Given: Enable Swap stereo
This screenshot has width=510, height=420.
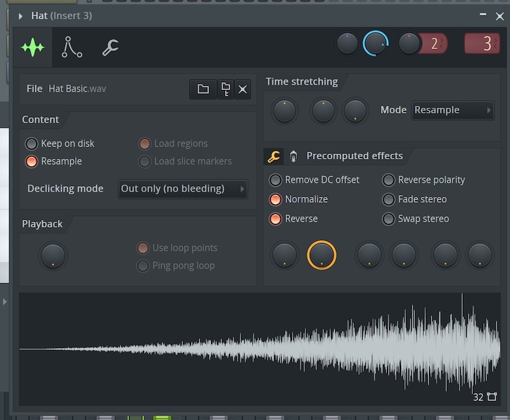Looking at the screenshot, I should [x=388, y=219].
